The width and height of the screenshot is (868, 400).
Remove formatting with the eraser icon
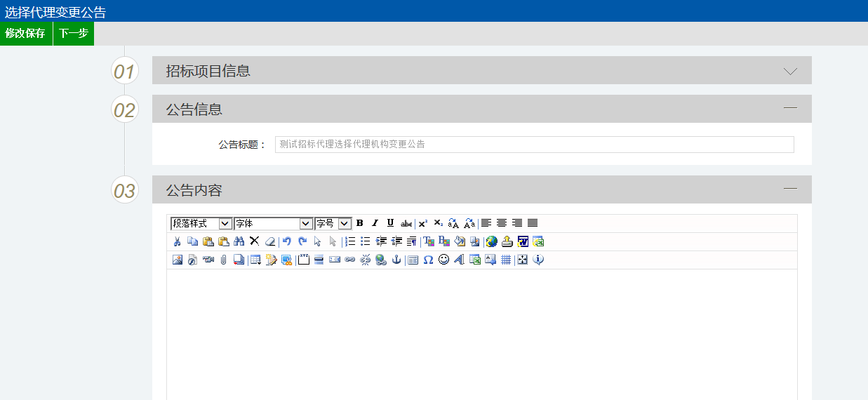[270, 241]
